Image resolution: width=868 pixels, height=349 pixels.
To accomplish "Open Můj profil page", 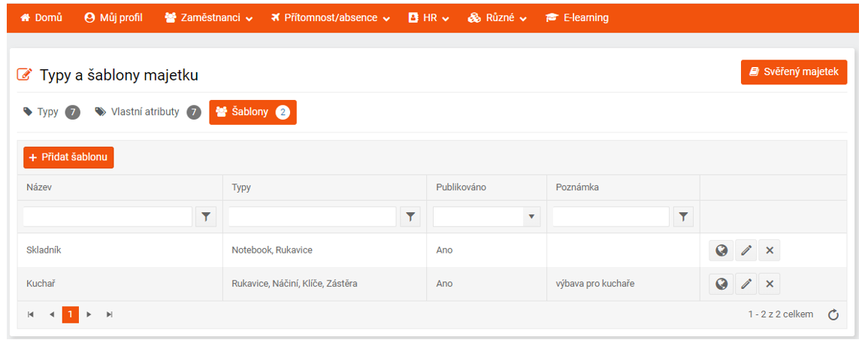I will coord(113,18).
